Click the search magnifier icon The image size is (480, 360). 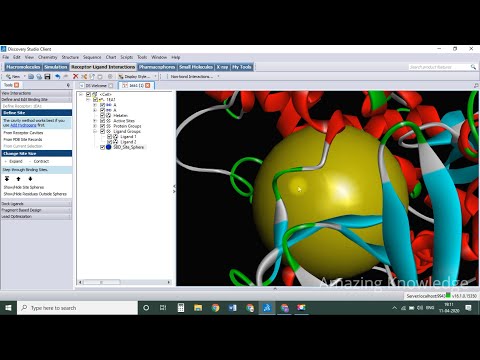(473, 67)
